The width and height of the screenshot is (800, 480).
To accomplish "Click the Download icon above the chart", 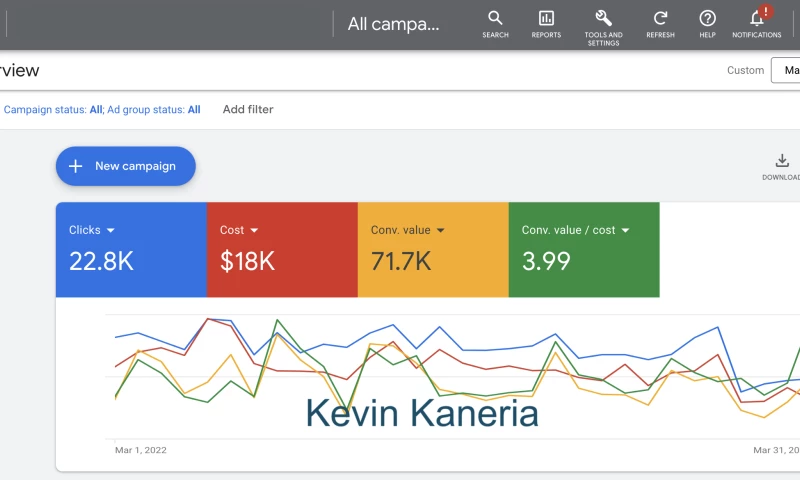I will pyautogui.click(x=782, y=166).
